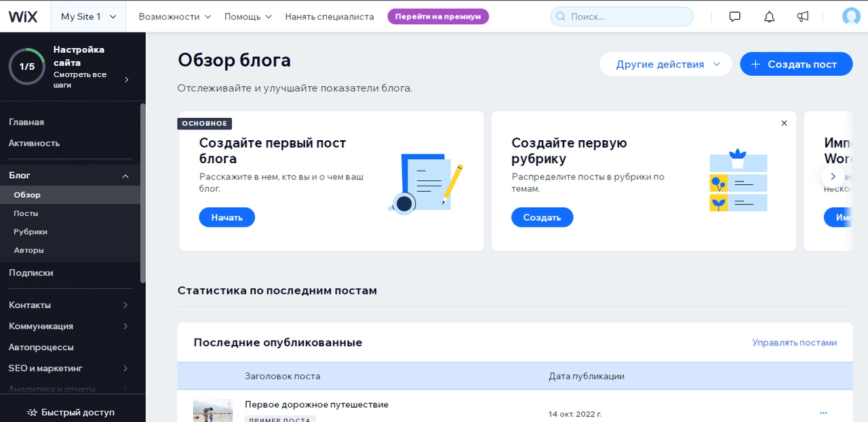Expand the Контакты sidebar section
Screen dimensions: 868x422
tap(125, 305)
